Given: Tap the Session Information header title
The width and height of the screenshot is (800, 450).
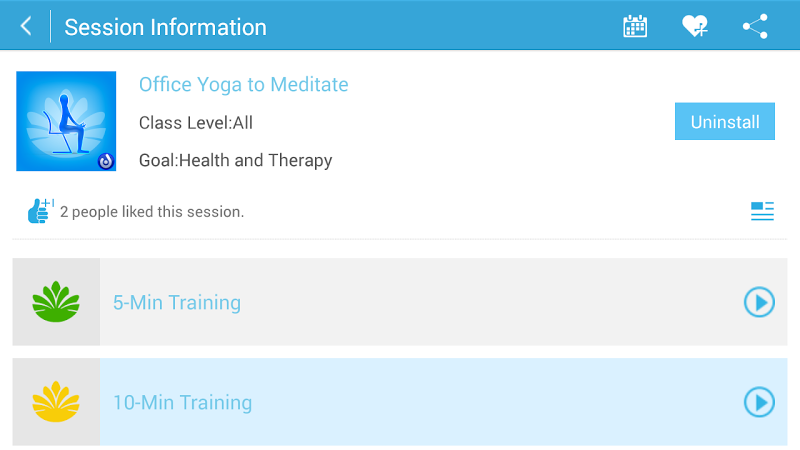Looking at the screenshot, I should pyautogui.click(x=165, y=27).
